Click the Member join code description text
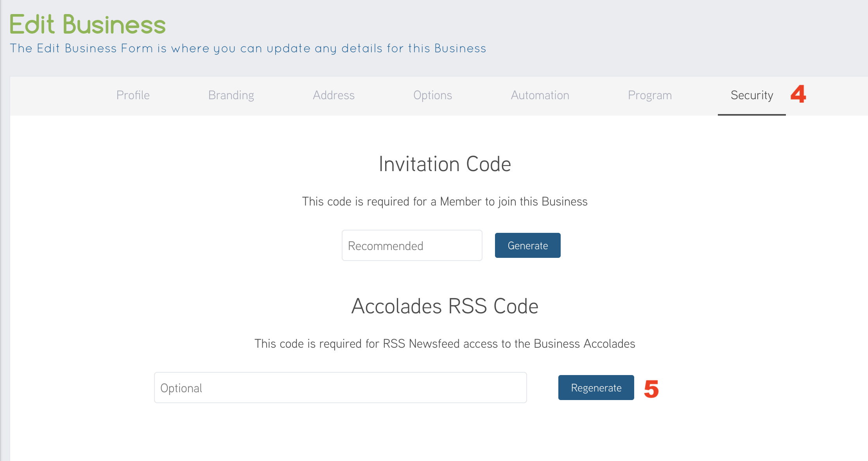 tap(445, 202)
